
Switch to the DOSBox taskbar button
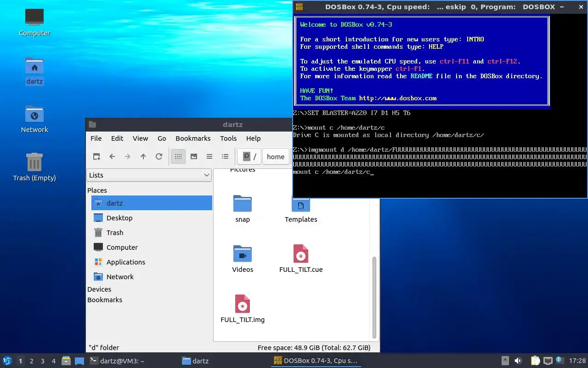pos(316,361)
